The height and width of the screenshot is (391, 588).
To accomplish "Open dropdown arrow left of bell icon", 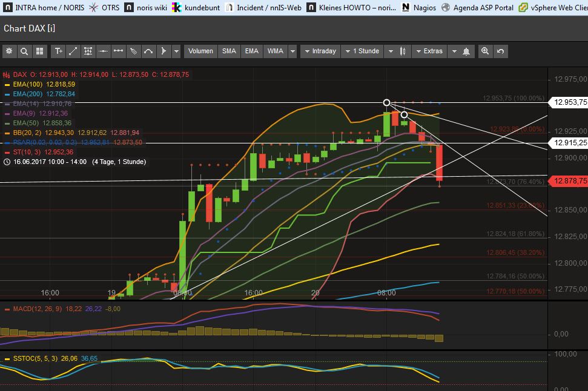I will pyautogui.click(x=454, y=51).
